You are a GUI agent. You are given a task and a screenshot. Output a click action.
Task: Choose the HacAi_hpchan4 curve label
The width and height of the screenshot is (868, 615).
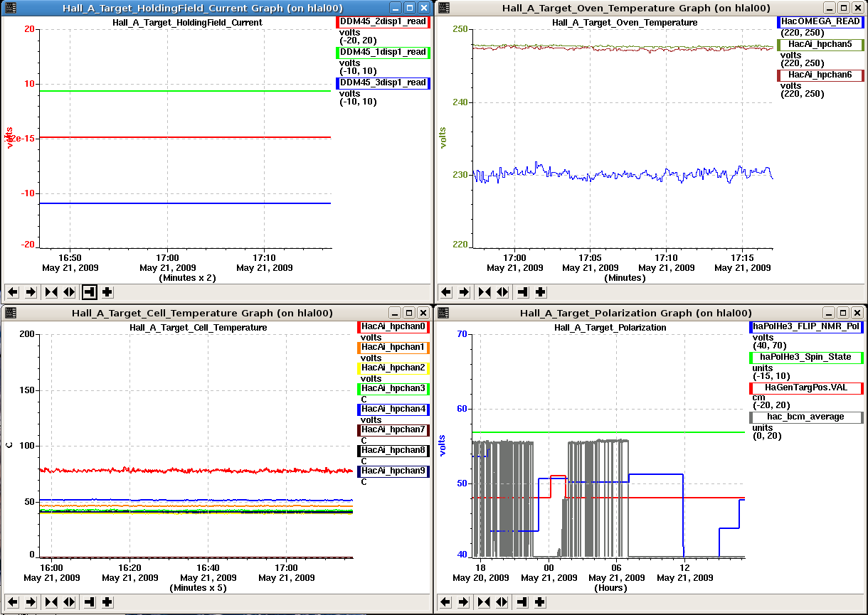click(x=393, y=410)
